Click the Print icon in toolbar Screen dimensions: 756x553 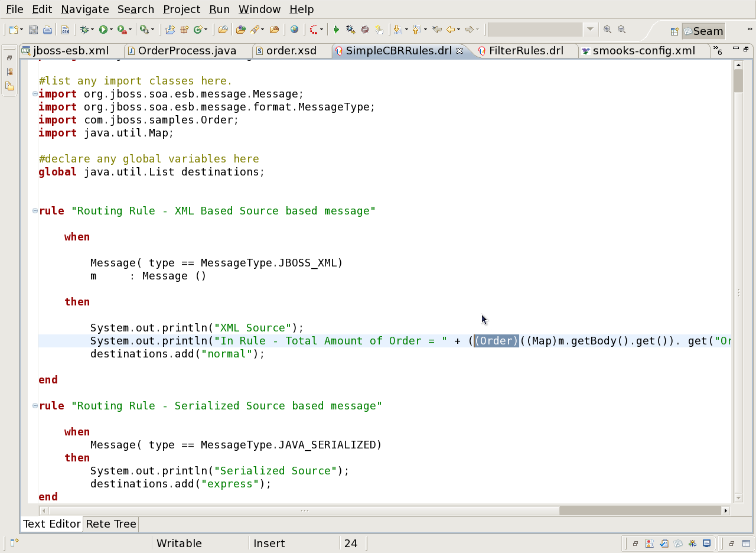pos(47,30)
